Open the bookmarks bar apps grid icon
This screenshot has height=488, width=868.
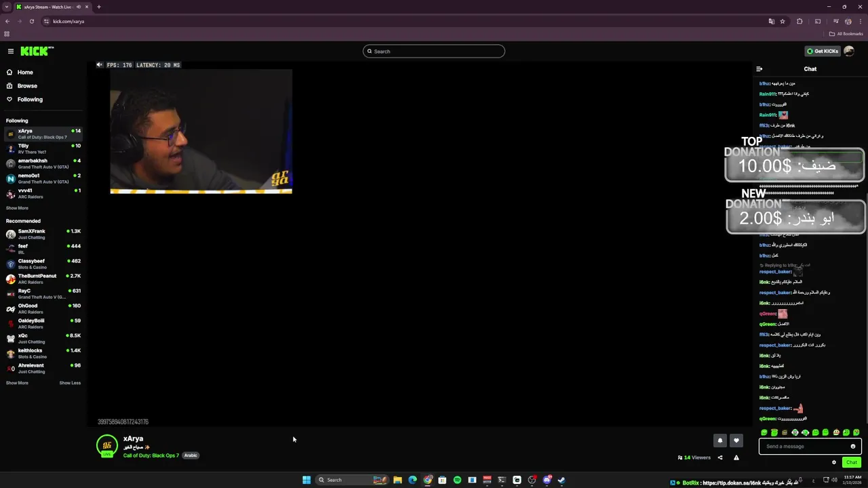(x=7, y=34)
